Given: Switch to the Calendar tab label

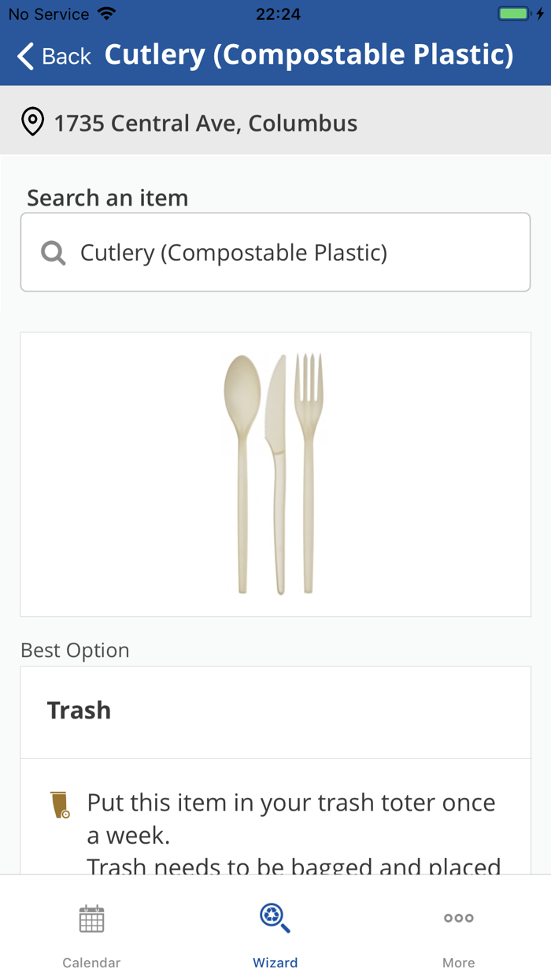Looking at the screenshot, I should pos(91,963).
